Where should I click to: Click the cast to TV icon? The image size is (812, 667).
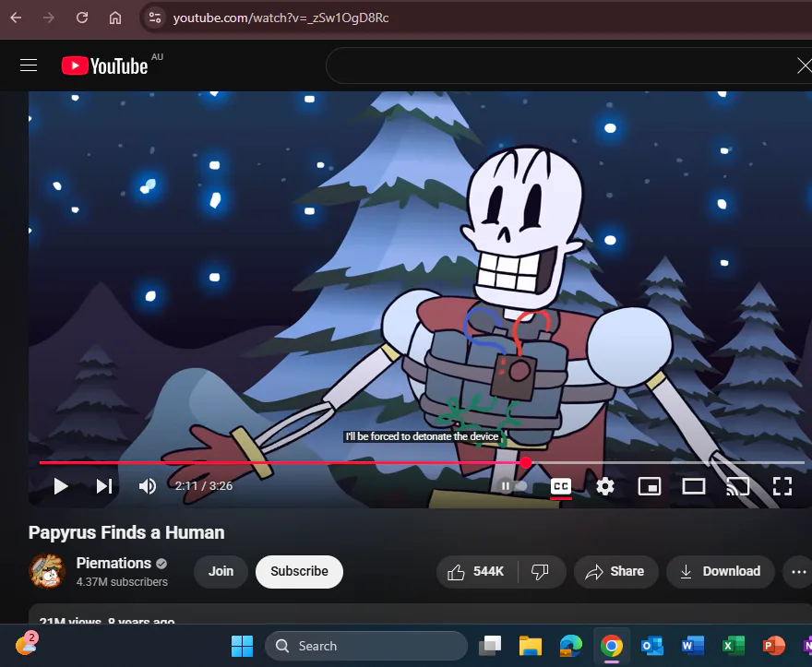pos(738,486)
